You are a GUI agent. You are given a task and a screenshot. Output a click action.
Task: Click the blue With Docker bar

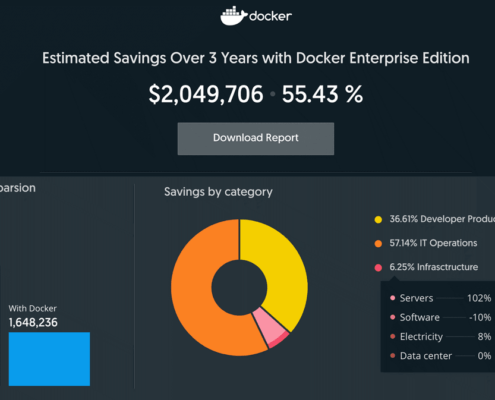click(x=49, y=359)
